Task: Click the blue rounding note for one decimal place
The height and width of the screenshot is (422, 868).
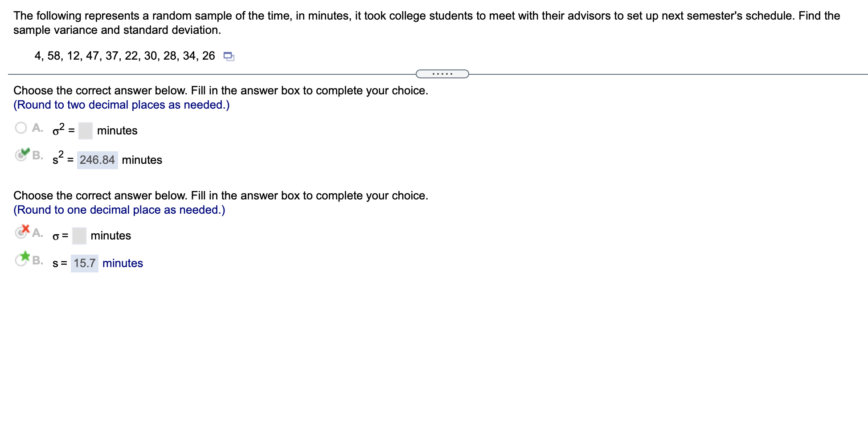Action: 119,210
